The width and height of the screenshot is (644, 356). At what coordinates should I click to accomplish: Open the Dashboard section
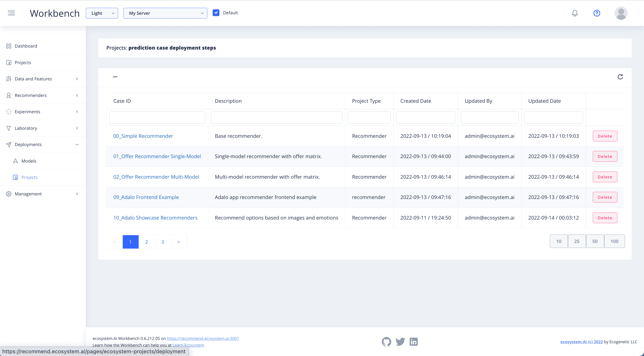click(x=26, y=46)
